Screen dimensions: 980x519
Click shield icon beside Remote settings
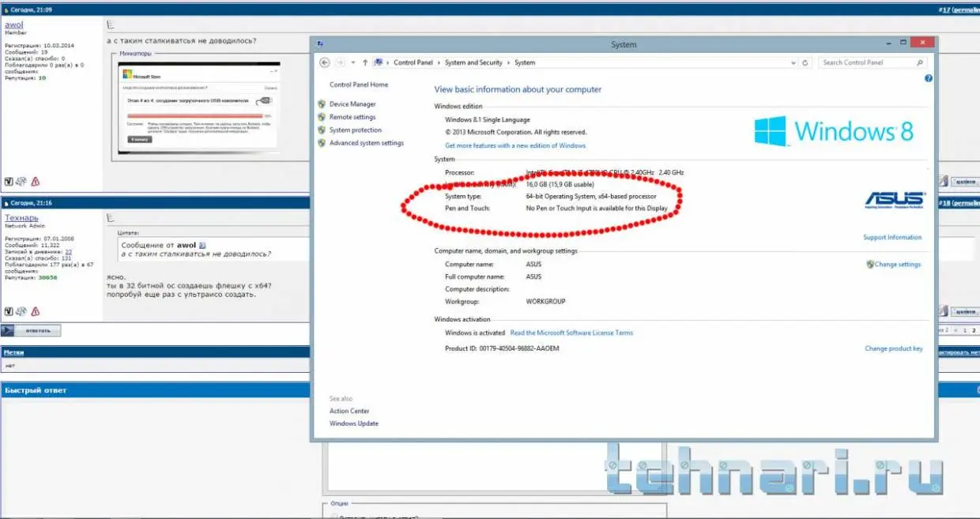(x=322, y=117)
